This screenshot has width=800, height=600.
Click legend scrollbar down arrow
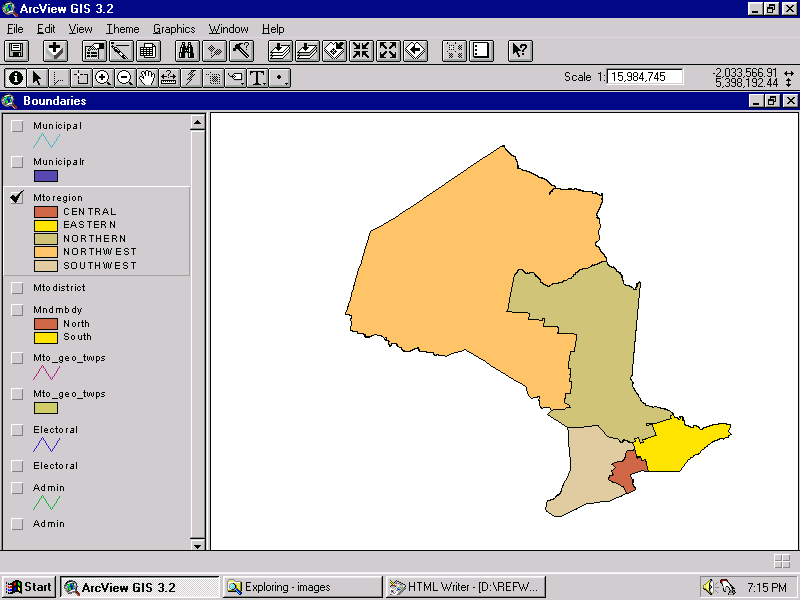tap(197, 544)
